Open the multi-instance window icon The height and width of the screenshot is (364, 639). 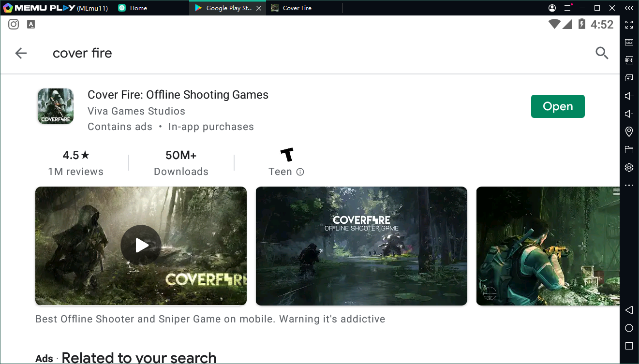(629, 78)
